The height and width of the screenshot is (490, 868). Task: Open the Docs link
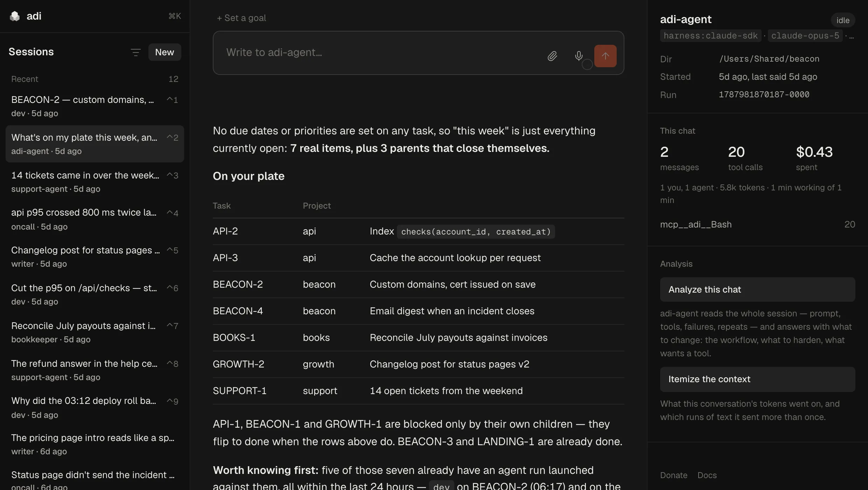707,475
